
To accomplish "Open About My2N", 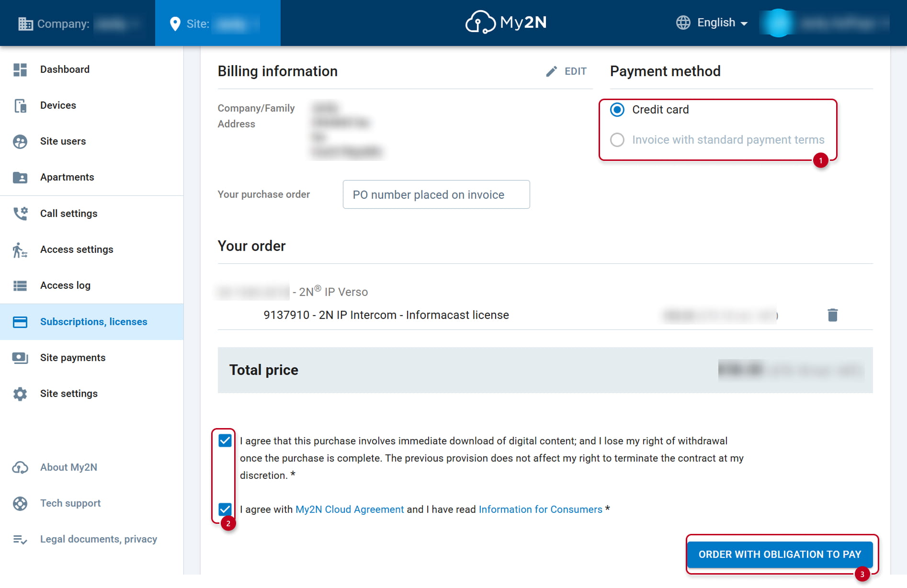I will tap(91, 467).
